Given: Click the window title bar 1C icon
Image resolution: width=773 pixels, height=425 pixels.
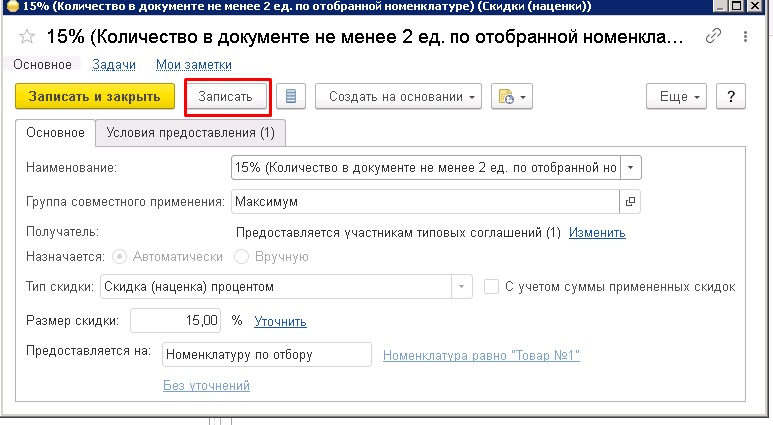Looking at the screenshot, I should click(x=12, y=6).
